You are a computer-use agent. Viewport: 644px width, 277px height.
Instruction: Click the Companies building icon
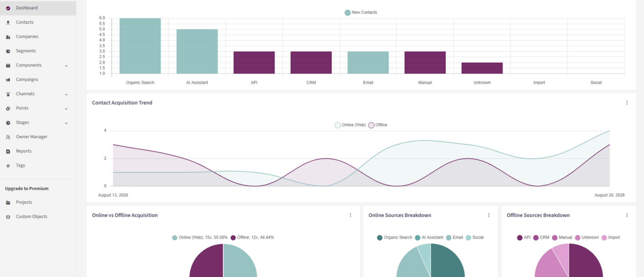tap(8, 37)
